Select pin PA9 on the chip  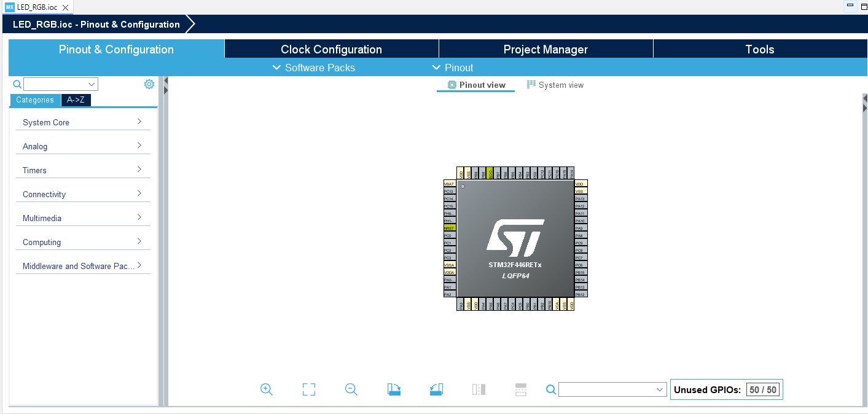point(581,228)
